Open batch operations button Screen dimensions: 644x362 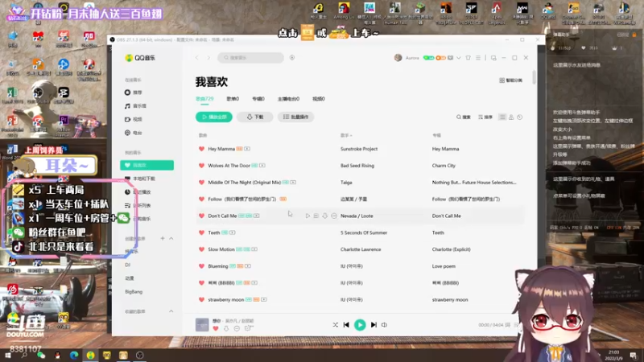click(x=296, y=117)
